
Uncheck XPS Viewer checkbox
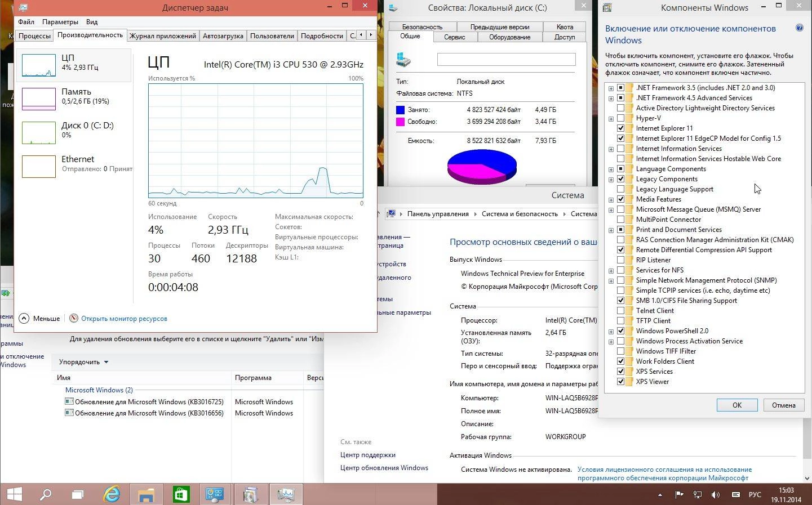tap(620, 382)
